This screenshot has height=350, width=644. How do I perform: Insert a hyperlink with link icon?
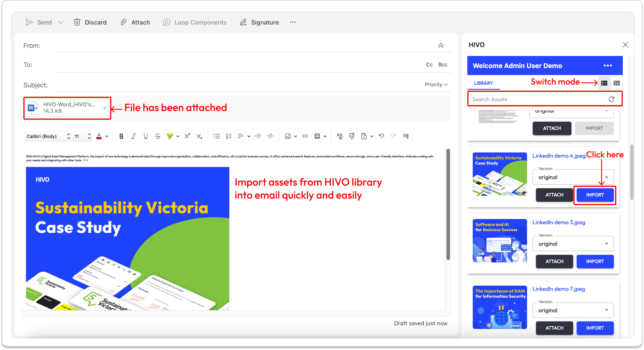coord(305,136)
